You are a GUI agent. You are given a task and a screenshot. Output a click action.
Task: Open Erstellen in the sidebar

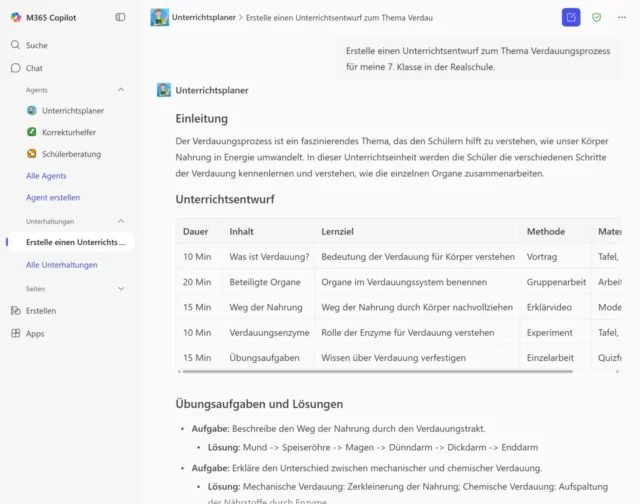(41, 311)
